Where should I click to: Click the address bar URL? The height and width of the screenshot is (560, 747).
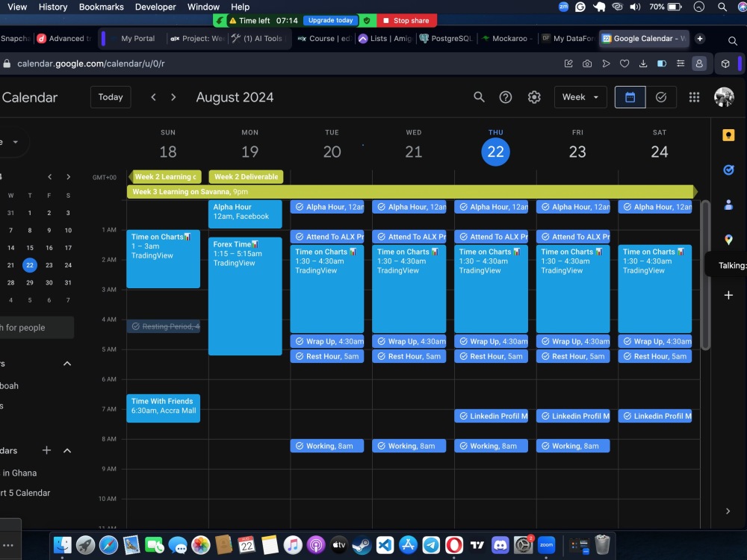point(91,63)
